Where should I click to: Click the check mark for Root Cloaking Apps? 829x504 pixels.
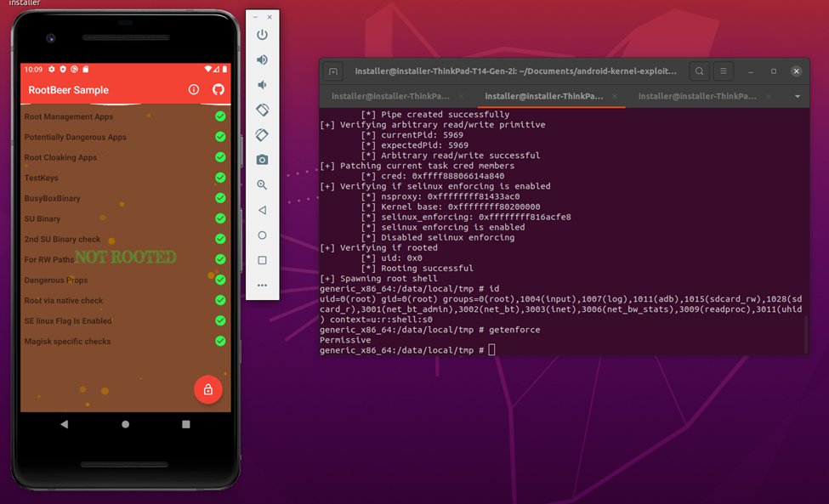pyautogui.click(x=220, y=157)
